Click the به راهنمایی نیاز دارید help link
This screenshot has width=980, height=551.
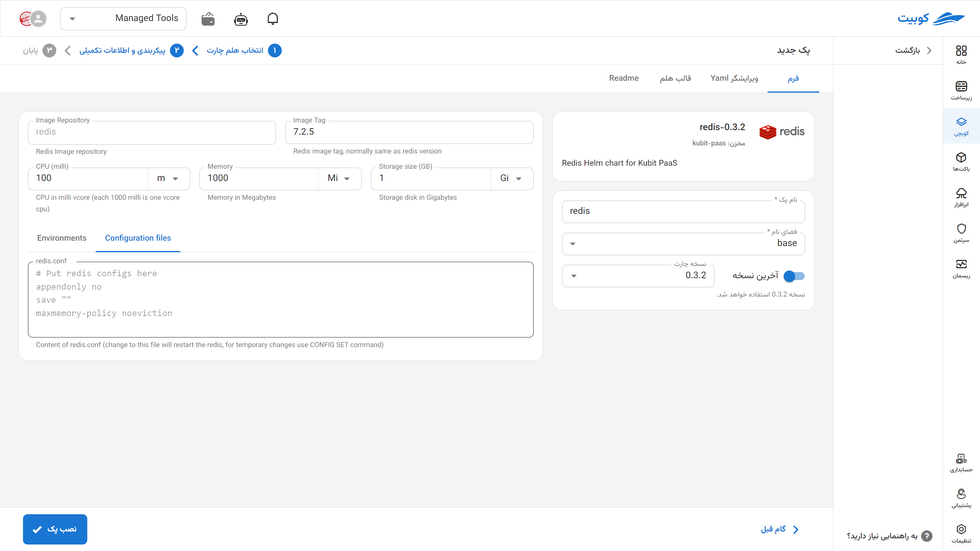[x=882, y=536]
